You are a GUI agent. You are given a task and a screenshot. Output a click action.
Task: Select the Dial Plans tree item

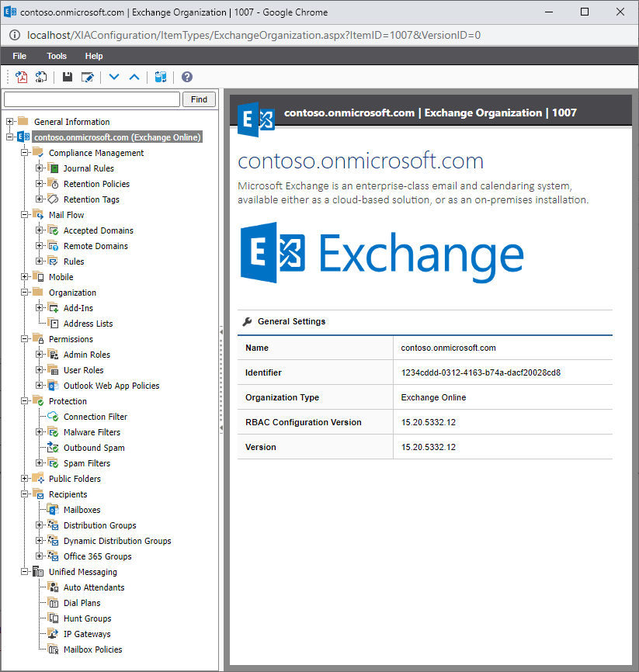[x=82, y=603]
